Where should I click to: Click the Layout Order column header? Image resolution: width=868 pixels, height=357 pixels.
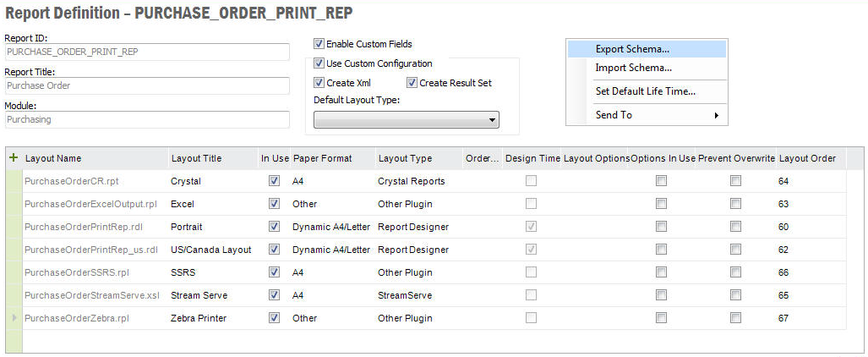pyautogui.click(x=807, y=158)
